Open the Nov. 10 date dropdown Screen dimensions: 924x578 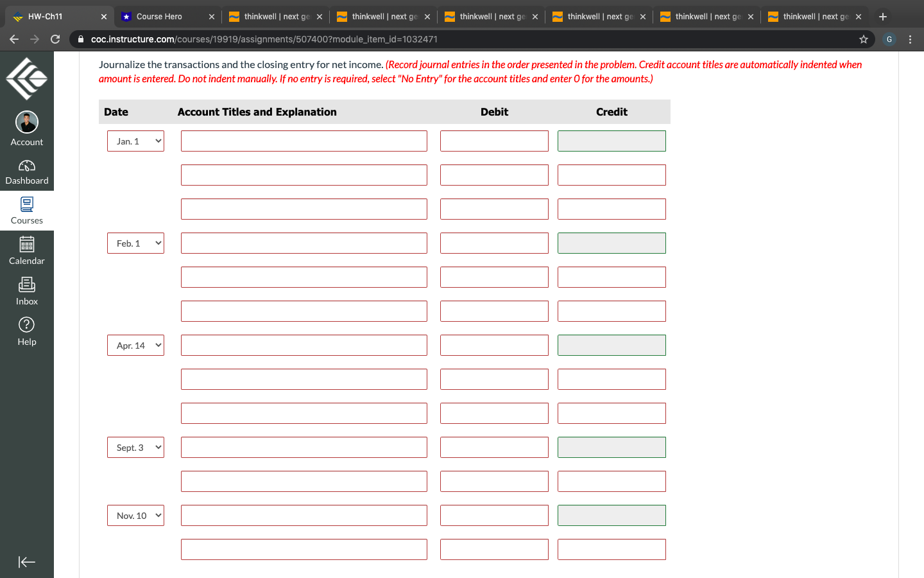[135, 516]
